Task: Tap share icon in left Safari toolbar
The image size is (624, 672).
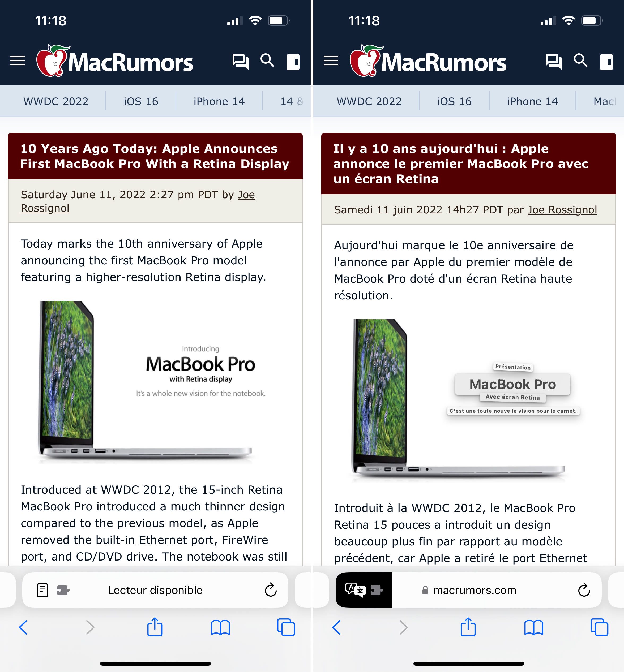Action: coord(155,627)
